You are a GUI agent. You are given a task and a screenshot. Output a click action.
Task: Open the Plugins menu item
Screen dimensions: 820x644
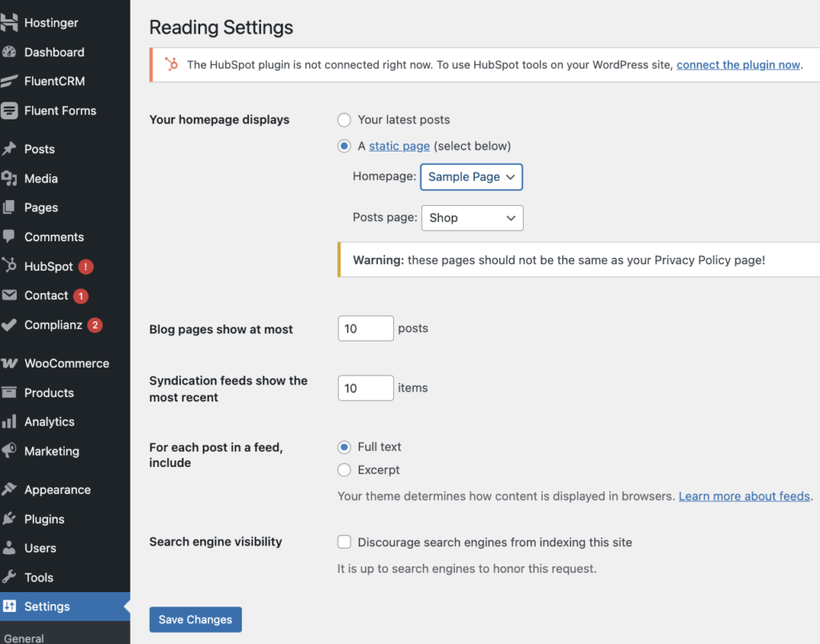[45, 519]
